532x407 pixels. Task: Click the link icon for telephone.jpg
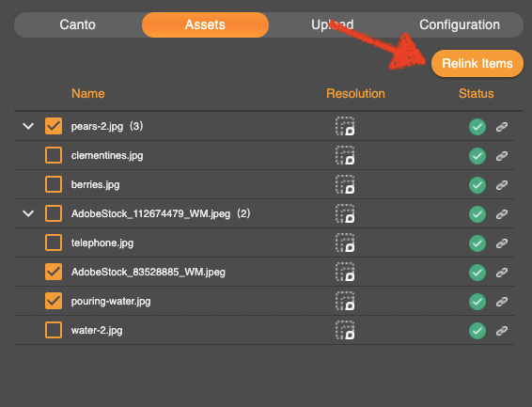click(502, 243)
